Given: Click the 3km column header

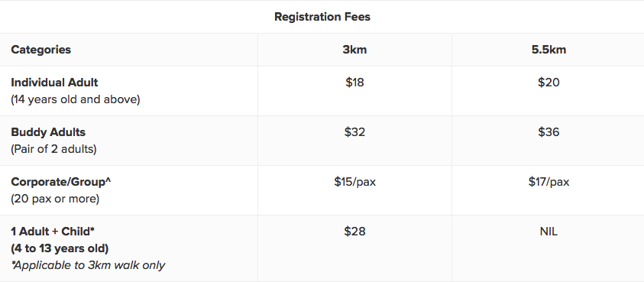Looking at the screenshot, I should [354, 50].
